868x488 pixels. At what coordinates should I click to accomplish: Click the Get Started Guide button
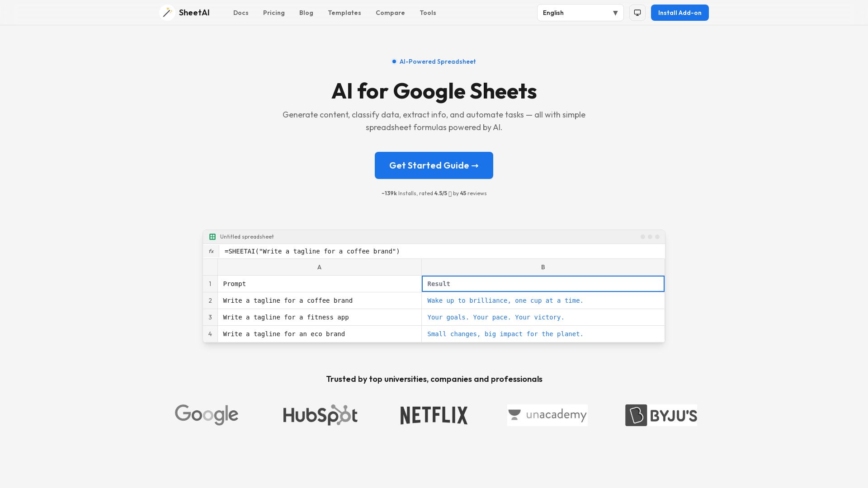[x=434, y=165]
